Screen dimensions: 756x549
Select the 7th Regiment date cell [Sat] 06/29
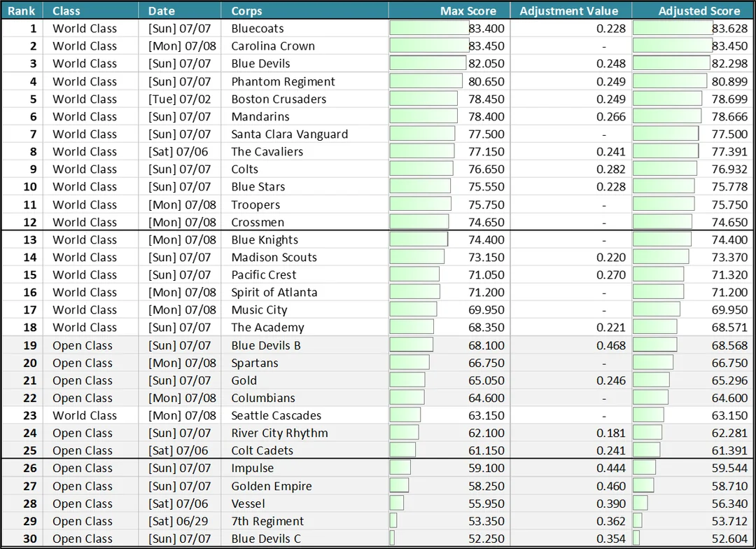[x=179, y=521]
